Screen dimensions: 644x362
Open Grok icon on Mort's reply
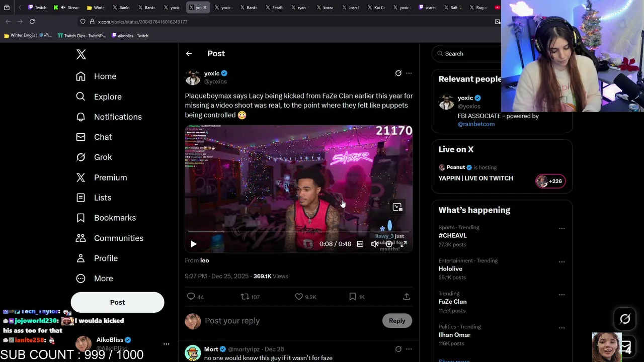pyautogui.click(x=398, y=349)
